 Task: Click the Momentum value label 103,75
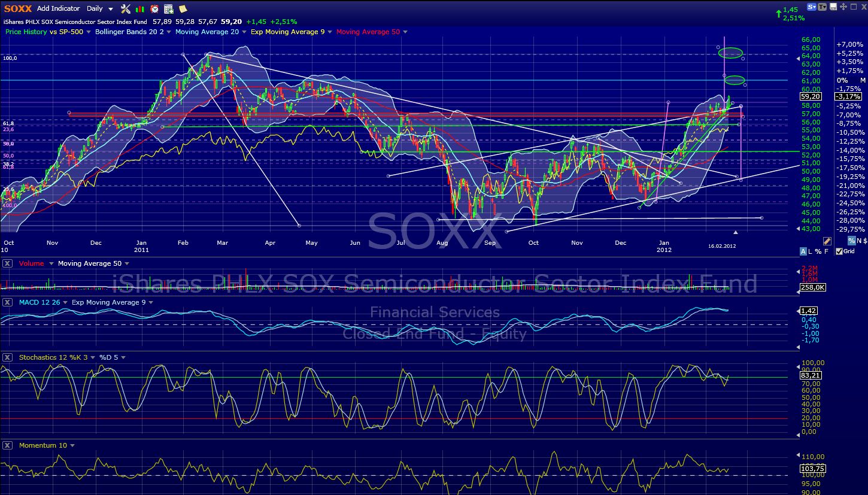tap(812, 469)
